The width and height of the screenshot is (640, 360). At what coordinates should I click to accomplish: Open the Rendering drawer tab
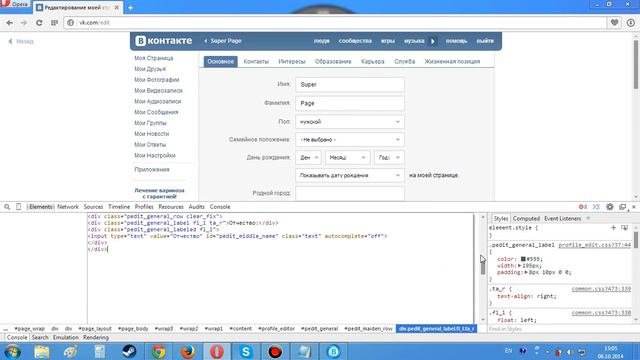tap(96, 338)
